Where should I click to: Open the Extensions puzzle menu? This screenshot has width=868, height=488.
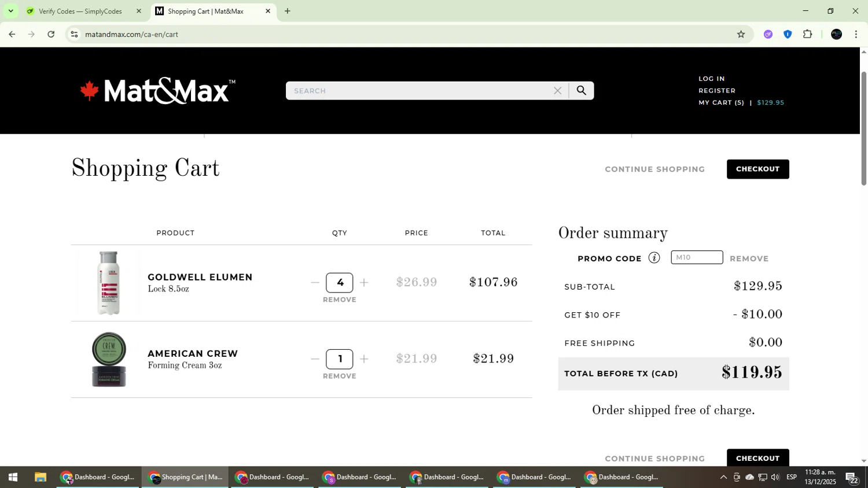[x=808, y=34]
